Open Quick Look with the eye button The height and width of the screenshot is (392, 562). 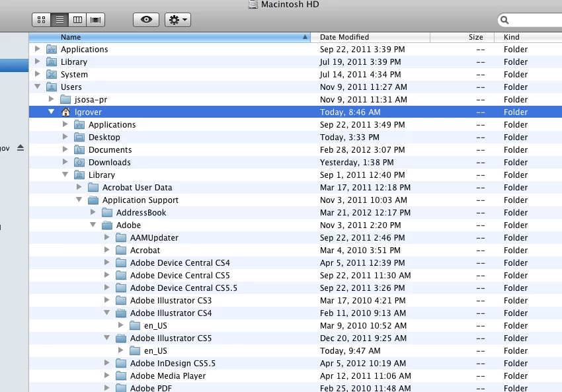click(146, 20)
